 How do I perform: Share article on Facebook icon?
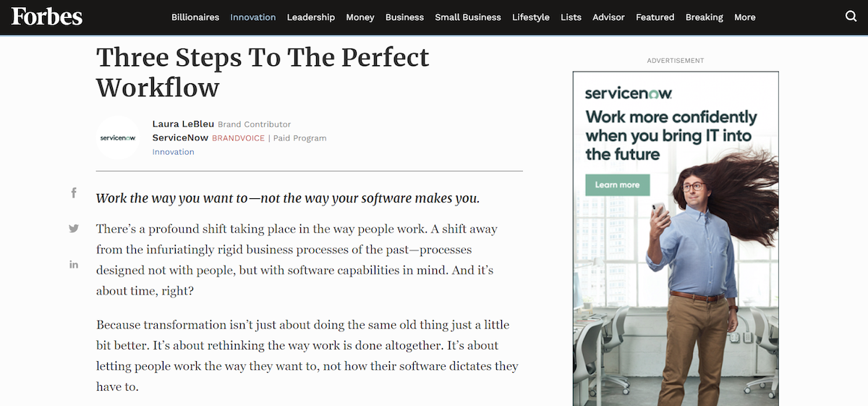(74, 193)
